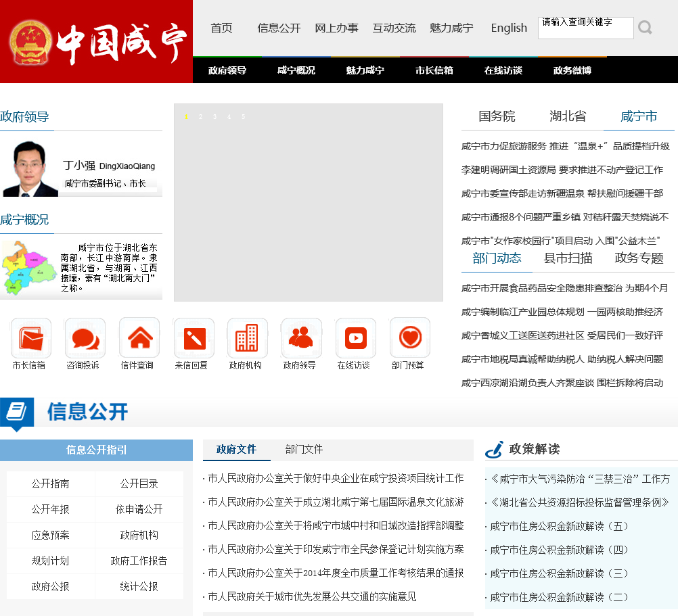Open the 依申请公开 link

pos(139,510)
